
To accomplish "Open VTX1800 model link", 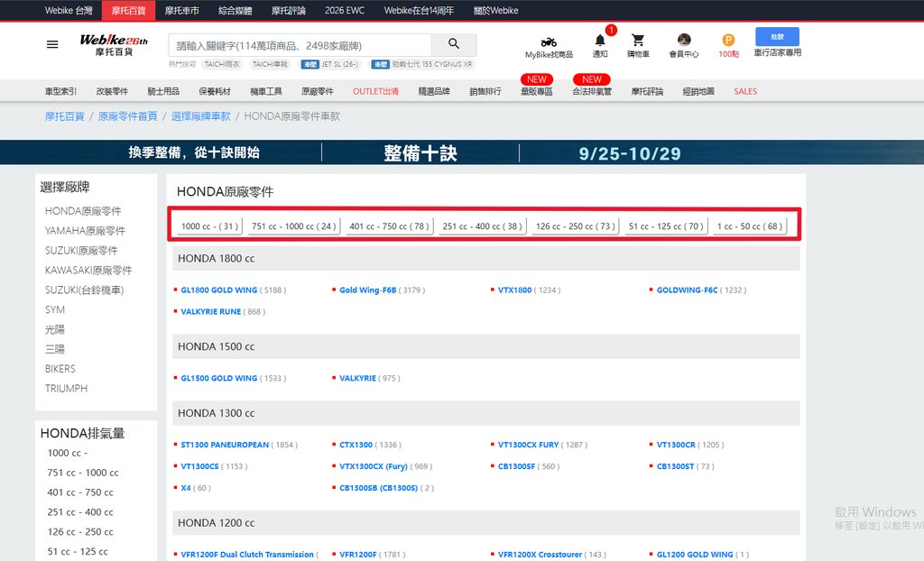I will [514, 290].
